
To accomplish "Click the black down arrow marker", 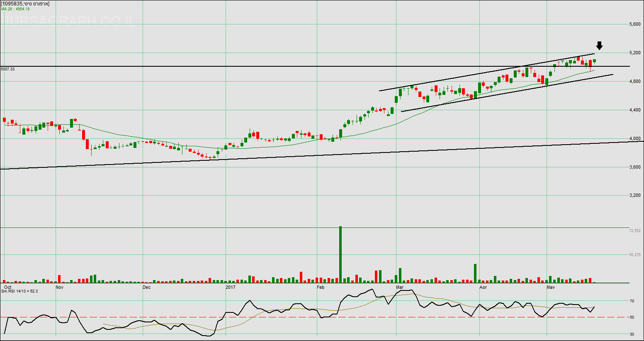I will coord(599,46).
